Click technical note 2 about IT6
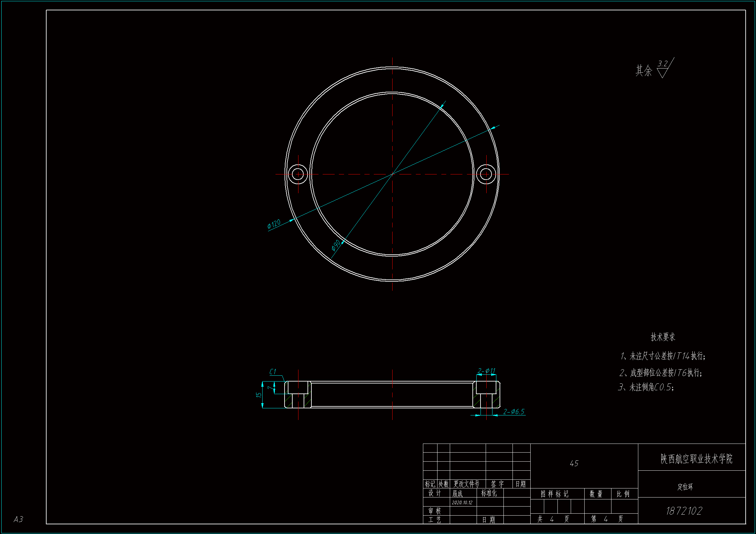756x534 pixels. (x=661, y=373)
